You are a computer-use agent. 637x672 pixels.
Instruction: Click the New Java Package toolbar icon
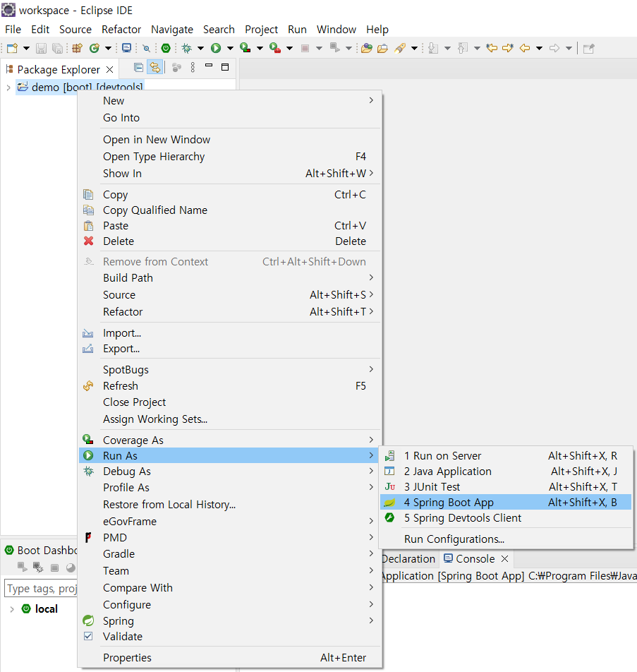(77, 48)
